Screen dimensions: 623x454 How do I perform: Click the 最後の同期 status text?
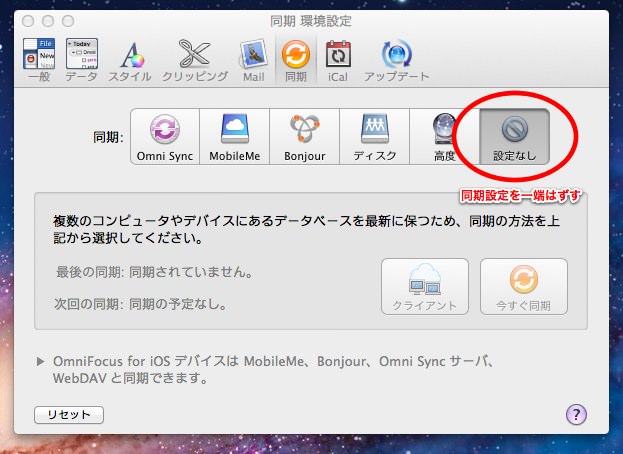tap(154, 272)
